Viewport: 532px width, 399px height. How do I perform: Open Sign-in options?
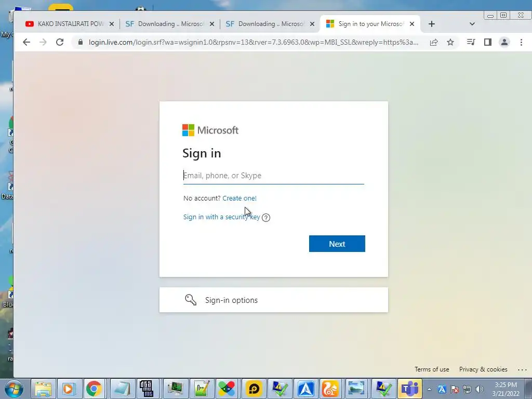(x=273, y=300)
